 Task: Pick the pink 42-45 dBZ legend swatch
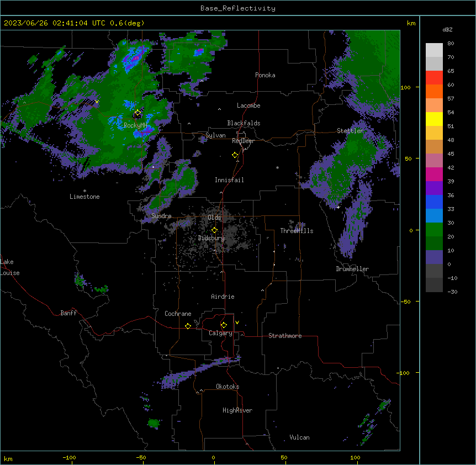[x=434, y=161]
